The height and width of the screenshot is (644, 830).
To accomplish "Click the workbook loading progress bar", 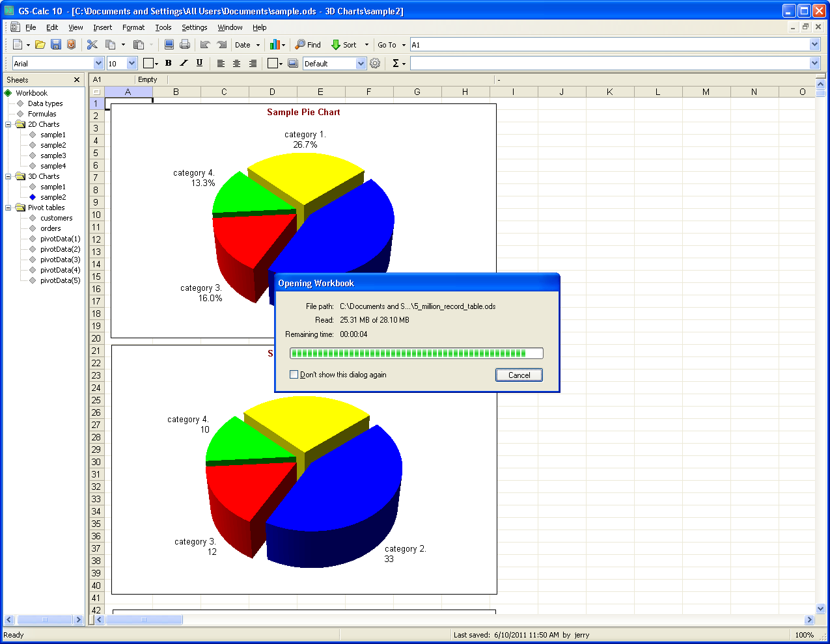I will (416, 353).
